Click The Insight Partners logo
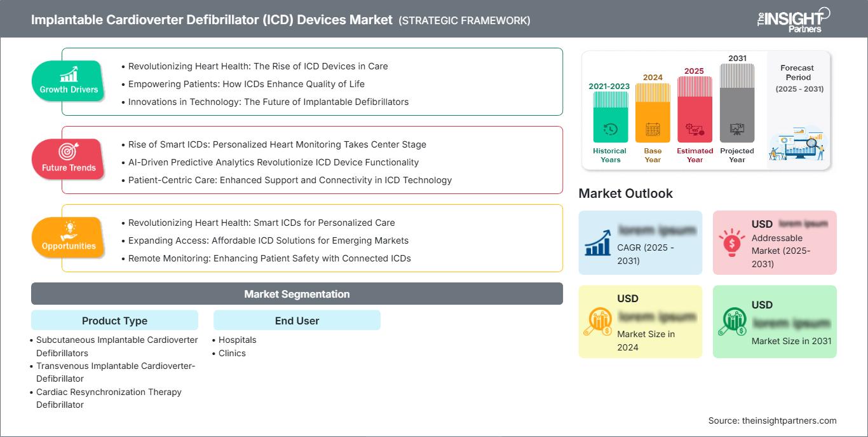The width and height of the screenshot is (868, 437). click(793, 18)
